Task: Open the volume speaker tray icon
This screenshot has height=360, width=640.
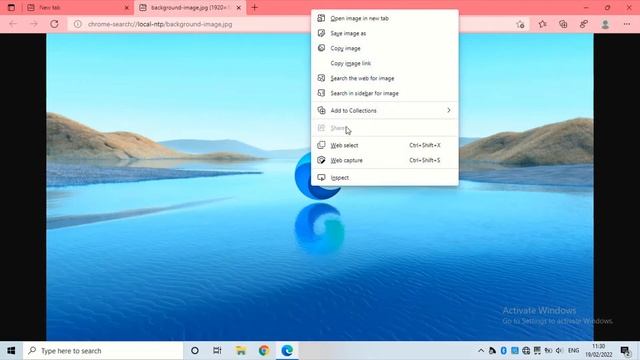Action: (559, 351)
